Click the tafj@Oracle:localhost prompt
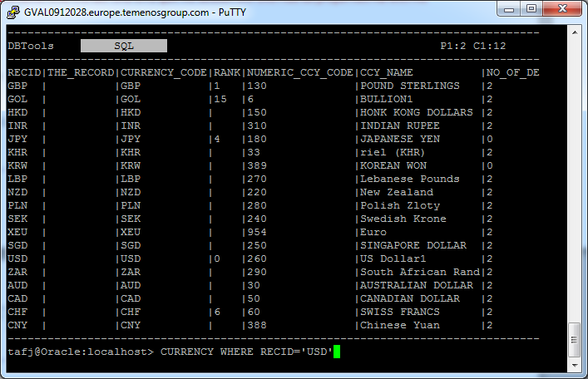This screenshot has width=588, height=379. click(81, 352)
